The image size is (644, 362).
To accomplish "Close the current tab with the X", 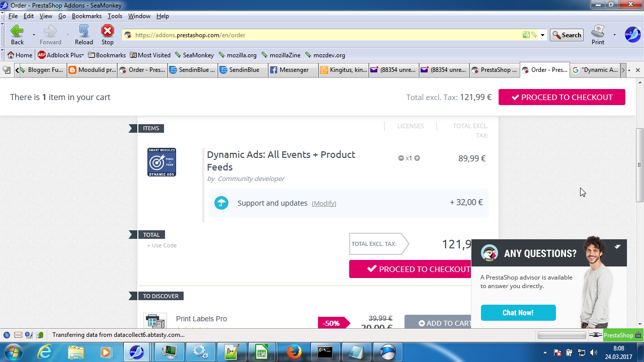I will click(x=638, y=70).
